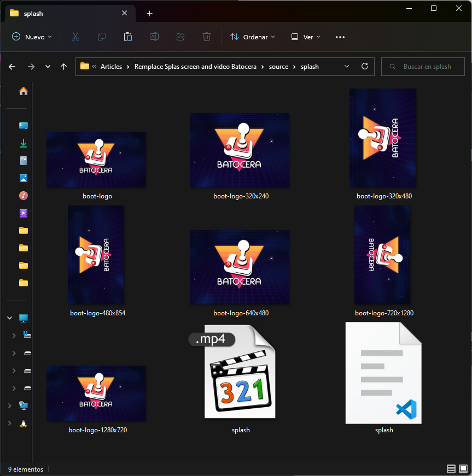Open Pictures in the sidebar
Screen dimensions: 472x476
tap(24, 178)
